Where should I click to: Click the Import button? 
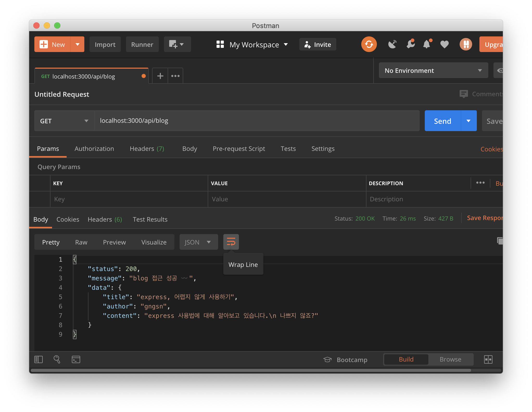105,44
